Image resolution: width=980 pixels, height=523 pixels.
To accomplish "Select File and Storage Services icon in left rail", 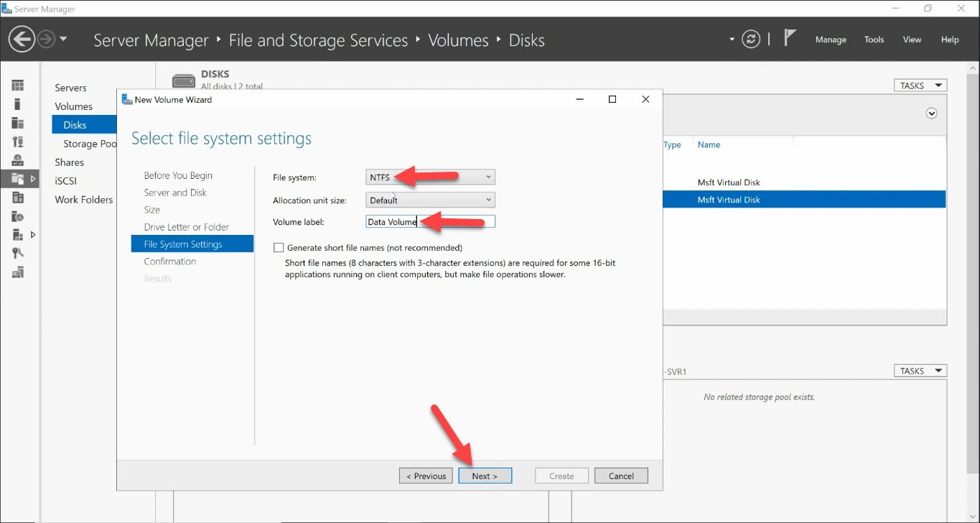I will pyautogui.click(x=18, y=179).
